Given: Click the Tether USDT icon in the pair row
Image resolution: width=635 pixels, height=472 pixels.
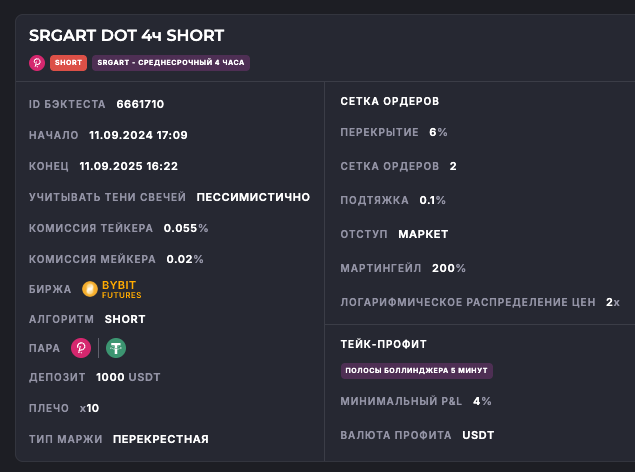Looking at the screenshot, I should [117, 348].
